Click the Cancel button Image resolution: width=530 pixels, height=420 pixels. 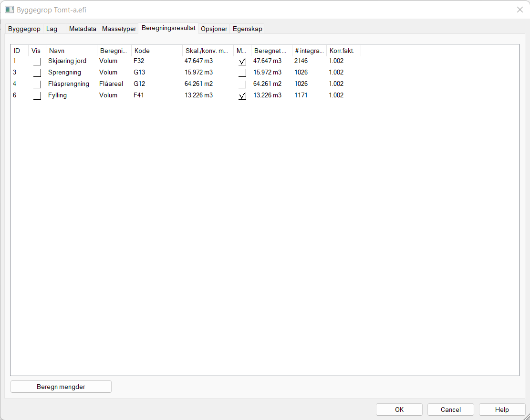tap(451, 409)
